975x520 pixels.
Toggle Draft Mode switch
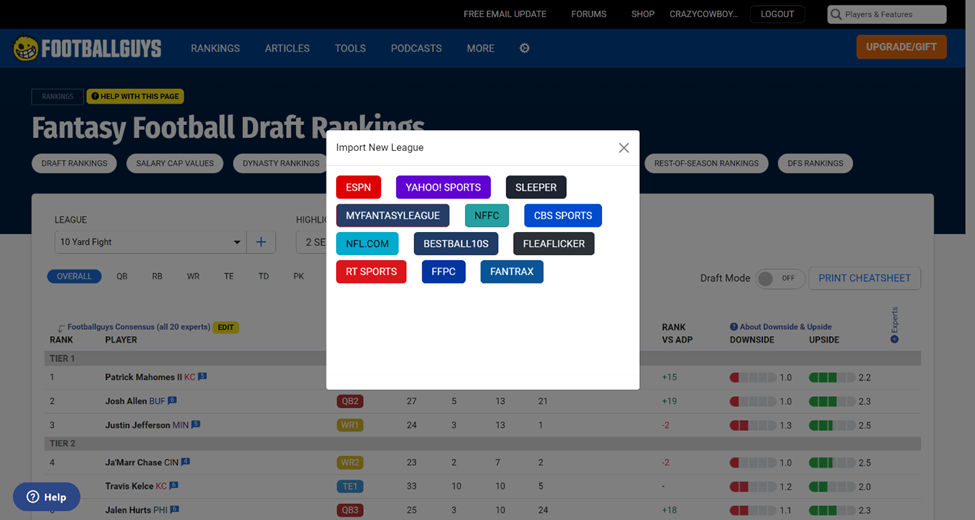pyautogui.click(x=780, y=278)
